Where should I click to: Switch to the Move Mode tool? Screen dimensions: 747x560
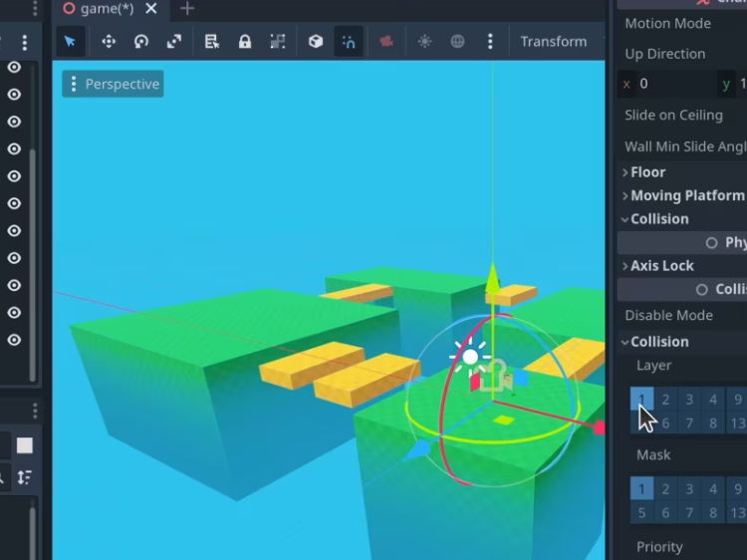pos(109,42)
